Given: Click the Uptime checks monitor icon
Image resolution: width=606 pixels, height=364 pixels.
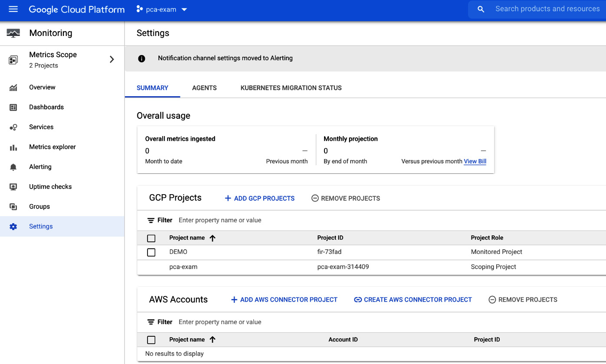Looking at the screenshot, I should [13, 187].
